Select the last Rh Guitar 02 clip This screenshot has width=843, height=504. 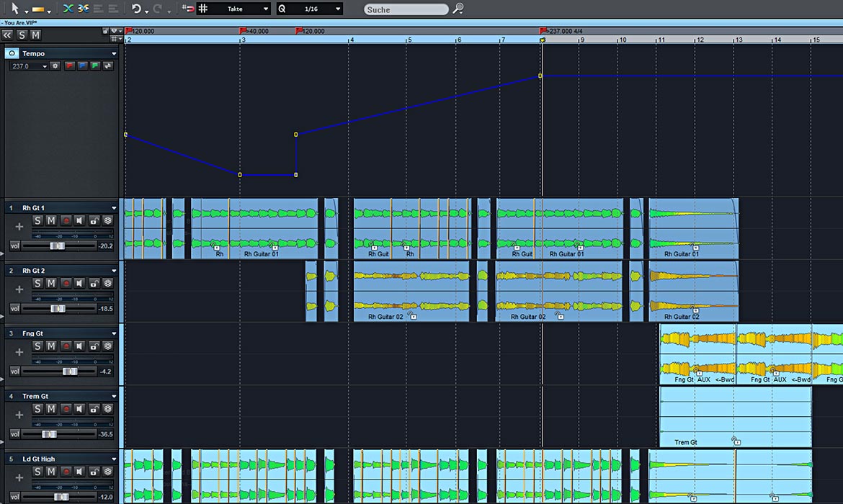(694, 291)
